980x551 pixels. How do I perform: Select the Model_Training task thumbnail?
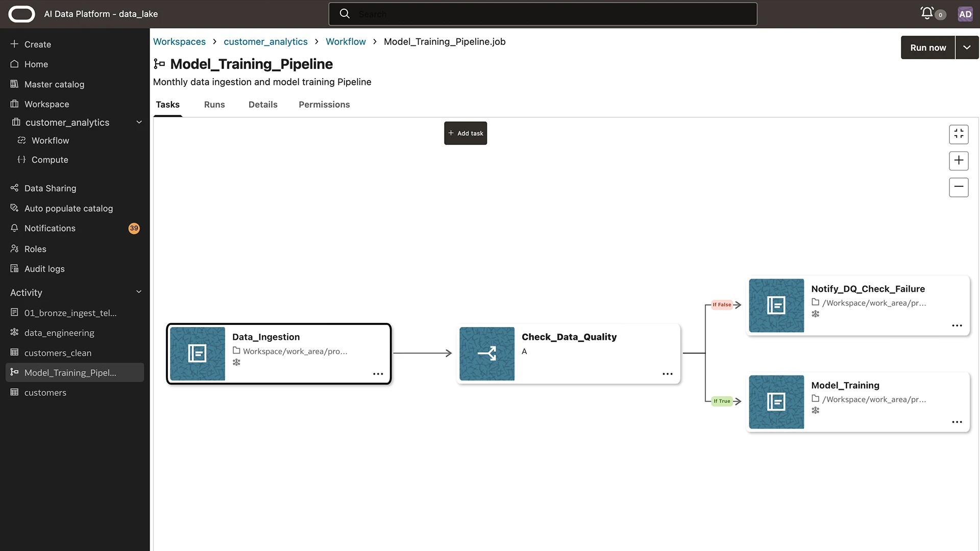776,402
